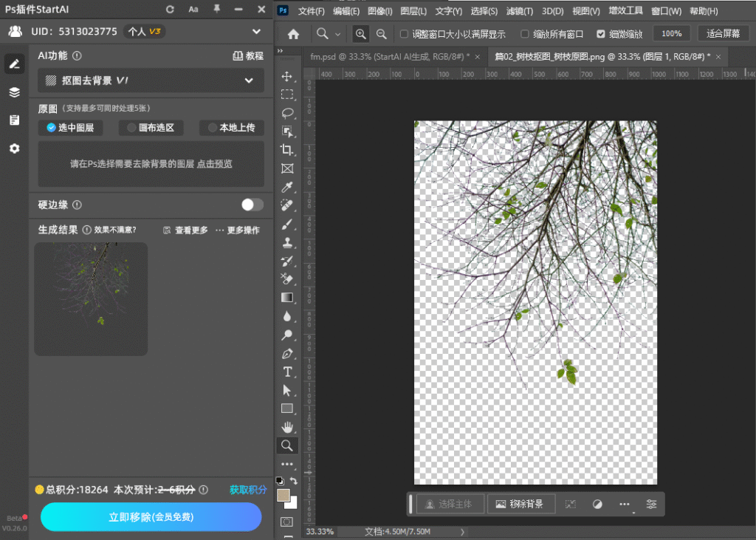Expand the collapsed toolbox double arrow
The image size is (756, 540).
(x=280, y=51)
